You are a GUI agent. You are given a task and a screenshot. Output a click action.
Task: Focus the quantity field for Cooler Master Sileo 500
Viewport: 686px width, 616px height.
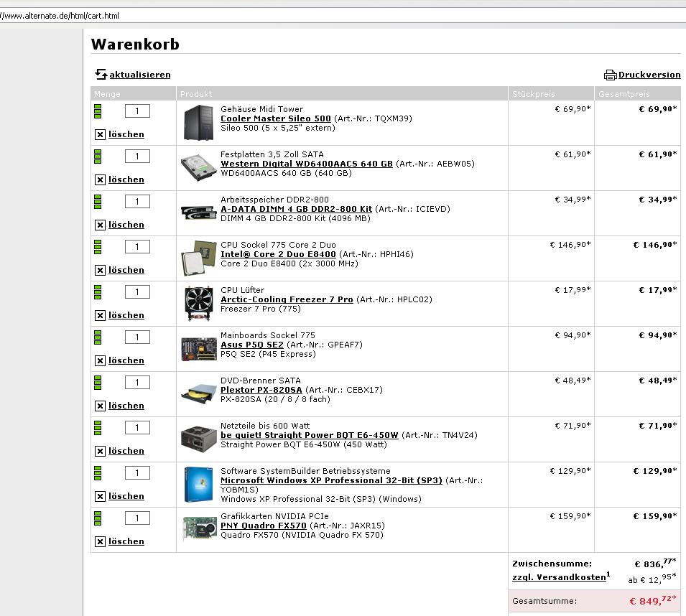[x=137, y=111]
